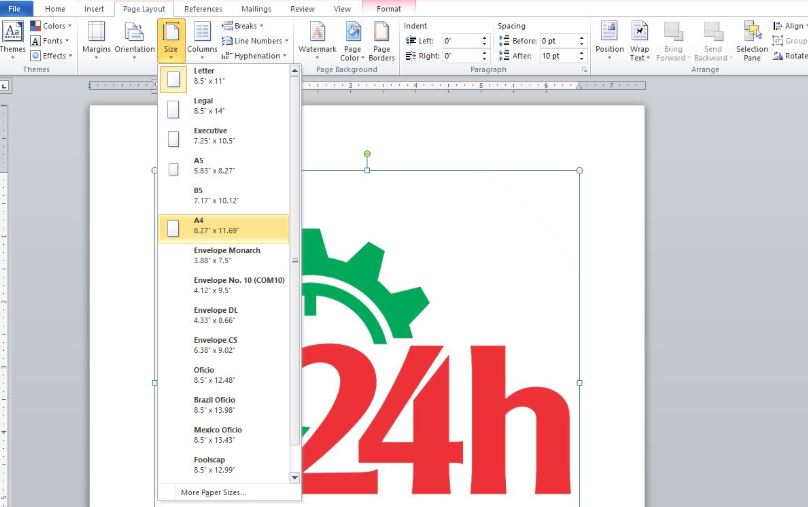Open Paragraph dialog launcher
Image resolution: width=808 pixels, height=507 pixels.
tap(584, 70)
